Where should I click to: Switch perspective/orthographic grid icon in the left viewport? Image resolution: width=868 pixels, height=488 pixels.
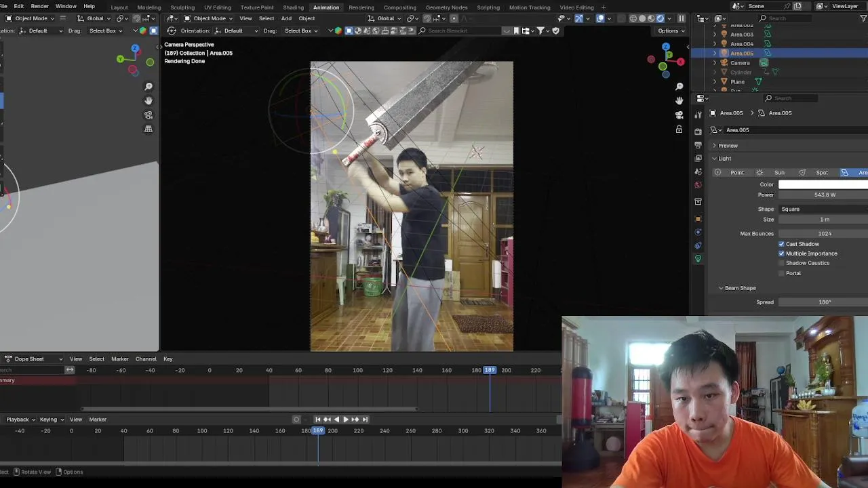(x=149, y=129)
